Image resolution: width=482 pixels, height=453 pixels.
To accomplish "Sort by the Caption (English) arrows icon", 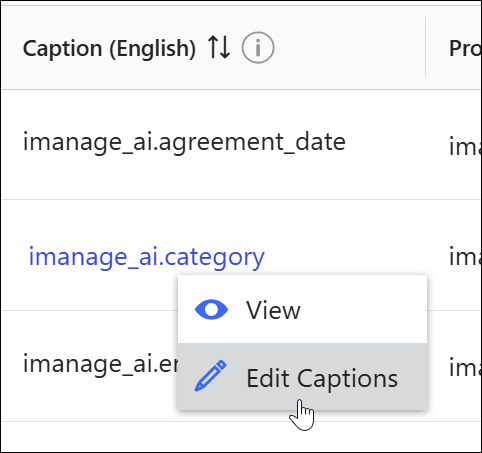I will coord(219,48).
